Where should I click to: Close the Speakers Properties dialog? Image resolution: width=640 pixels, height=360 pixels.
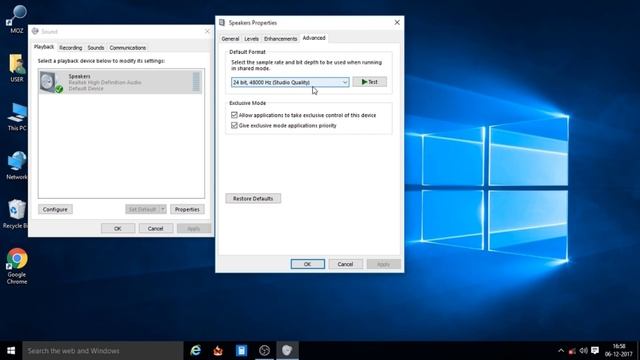pos(397,22)
